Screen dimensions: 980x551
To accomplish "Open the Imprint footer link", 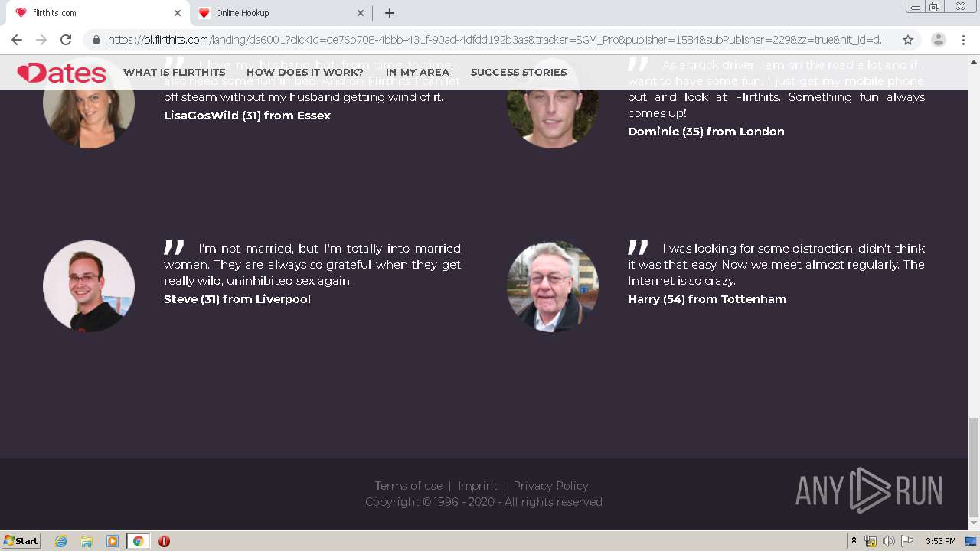I will [x=478, y=486].
